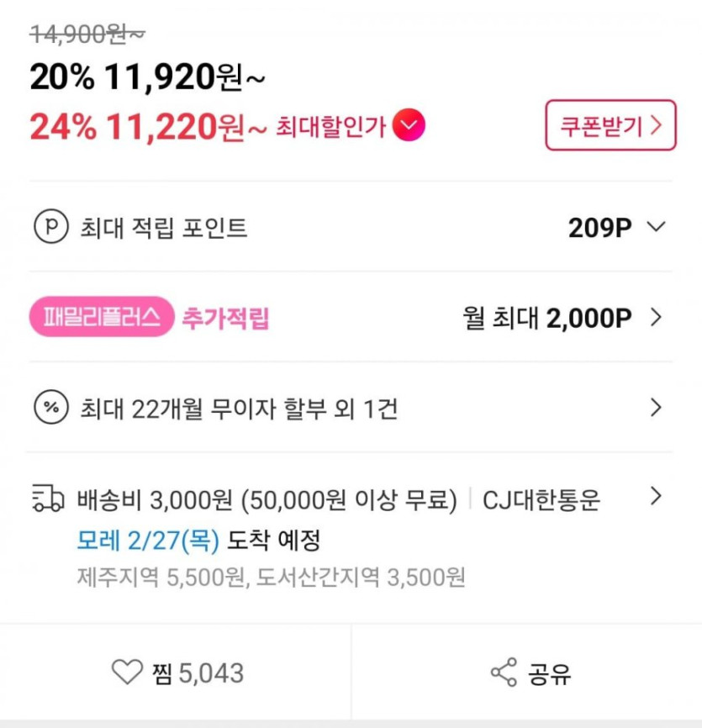Select the 최대 적립 포인트 row
This screenshot has height=728, width=702.
point(164,228)
